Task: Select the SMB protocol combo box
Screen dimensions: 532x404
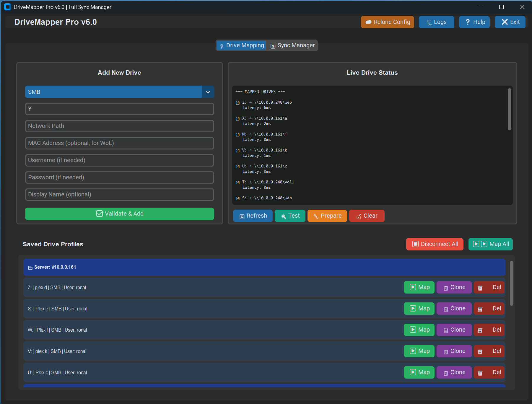Action: click(x=119, y=92)
